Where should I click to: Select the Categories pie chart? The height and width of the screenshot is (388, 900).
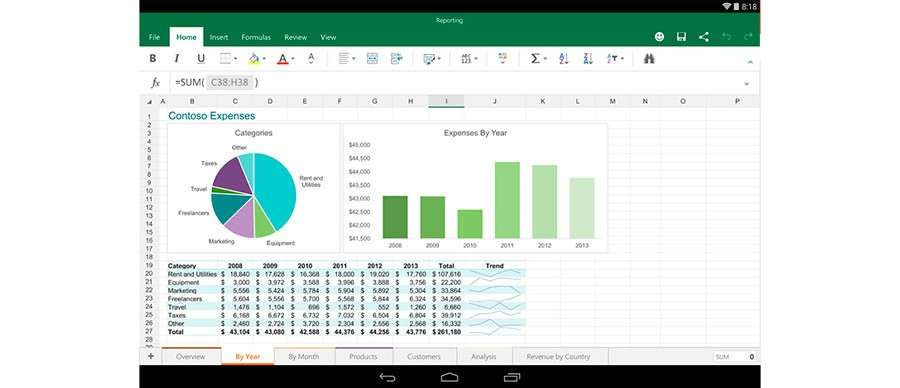click(x=253, y=189)
